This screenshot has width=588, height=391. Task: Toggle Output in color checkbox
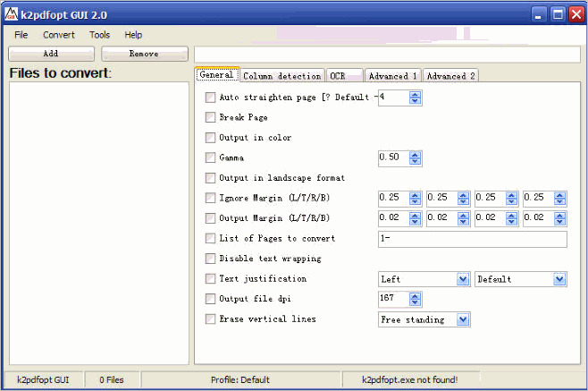coord(210,138)
